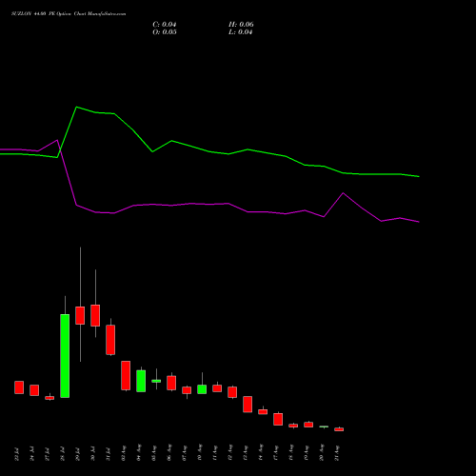476x476 pixels.
Task: Click the 14 Aug date label
Action: coord(261,453)
